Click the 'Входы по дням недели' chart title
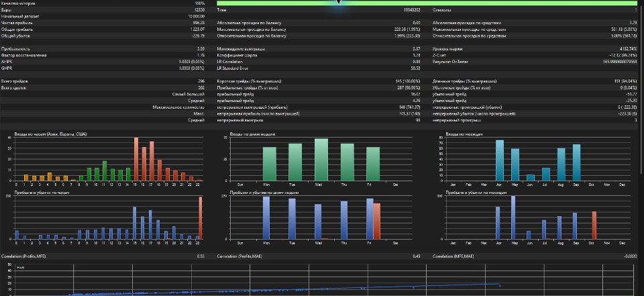Image resolution: width=644 pixels, height=296 pixels. 252,134
